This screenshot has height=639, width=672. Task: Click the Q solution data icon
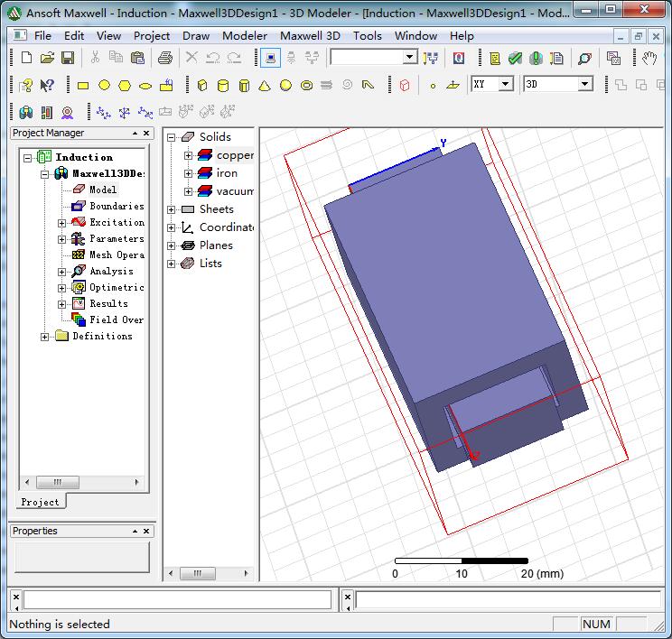click(459, 59)
